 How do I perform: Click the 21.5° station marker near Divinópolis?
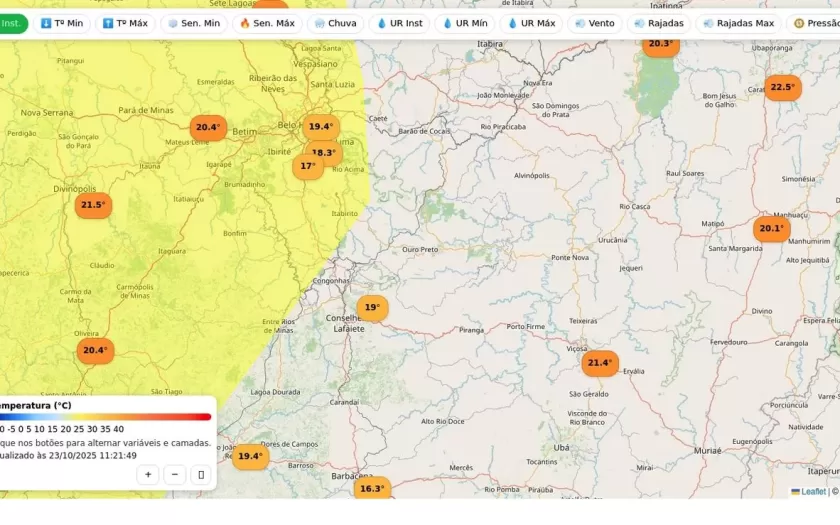(x=93, y=205)
